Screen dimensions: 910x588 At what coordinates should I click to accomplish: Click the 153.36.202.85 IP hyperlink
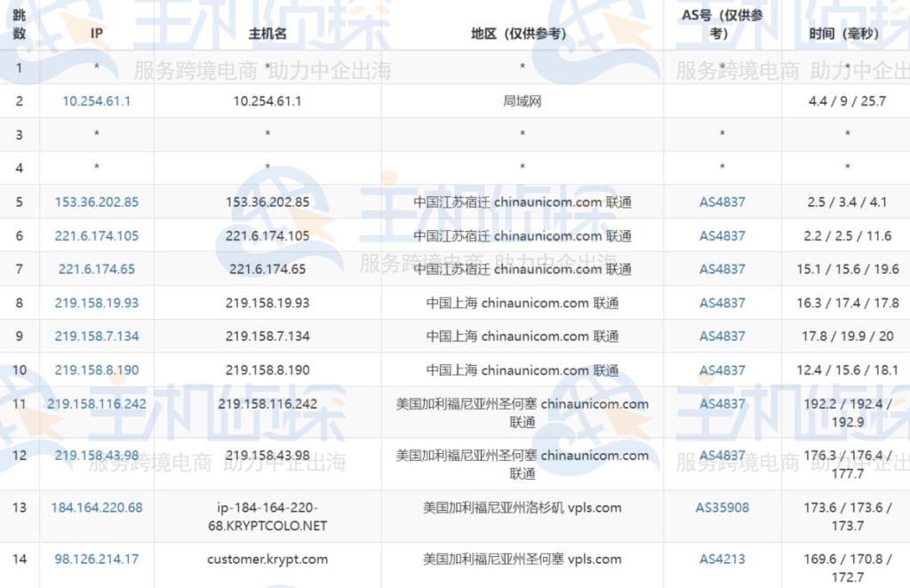click(96, 202)
